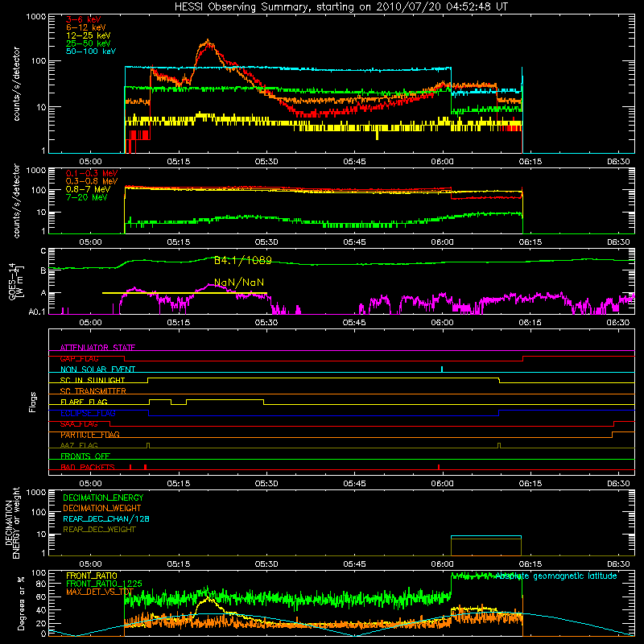The image size is (644, 644).
Task: Click the 0.3-0.8 MeV legend entry
Action: pos(92,181)
